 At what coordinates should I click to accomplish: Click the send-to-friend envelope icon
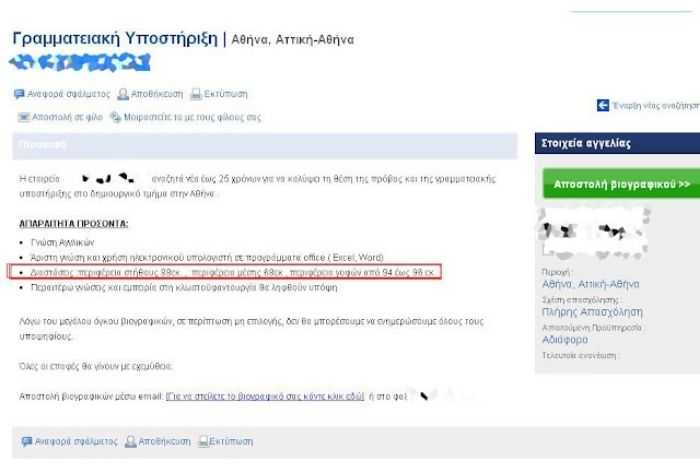point(23,117)
